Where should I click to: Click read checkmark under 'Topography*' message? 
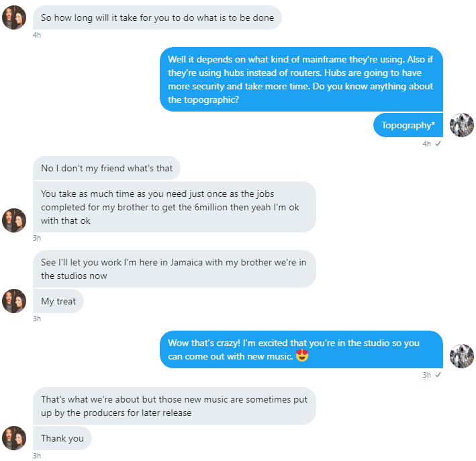click(x=438, y=143)
